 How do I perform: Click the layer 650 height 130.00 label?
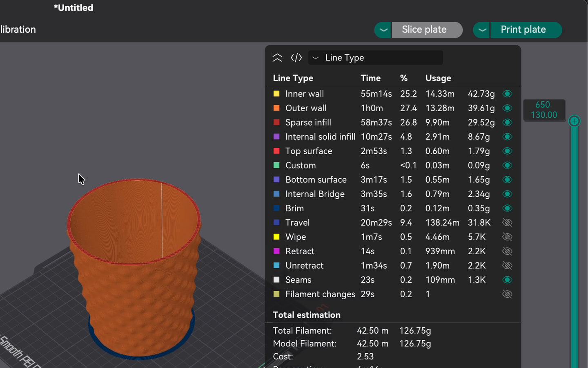544,110
